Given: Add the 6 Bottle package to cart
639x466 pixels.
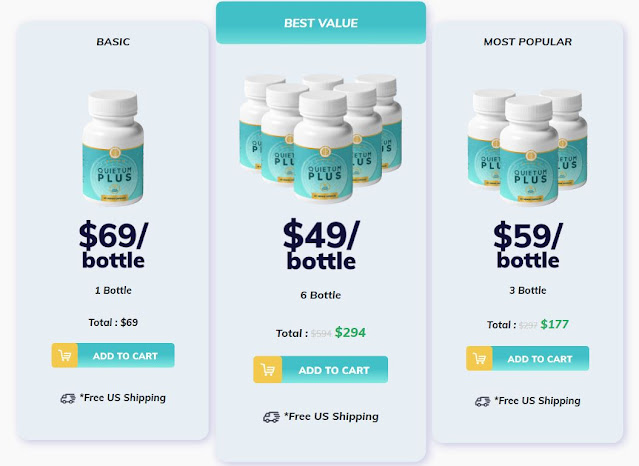Looking at the screenshot, I should coord(321,370).
